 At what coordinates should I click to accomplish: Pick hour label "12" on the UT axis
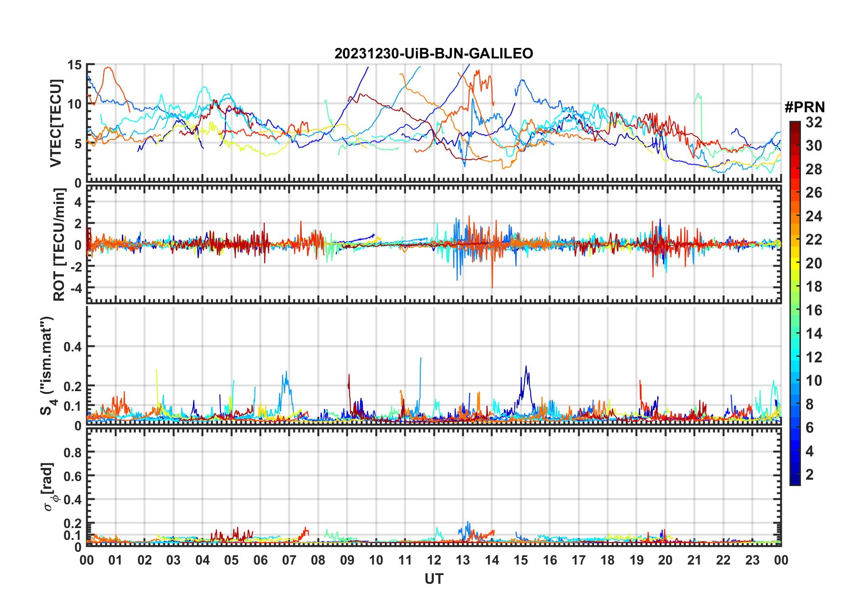point(434,560)
